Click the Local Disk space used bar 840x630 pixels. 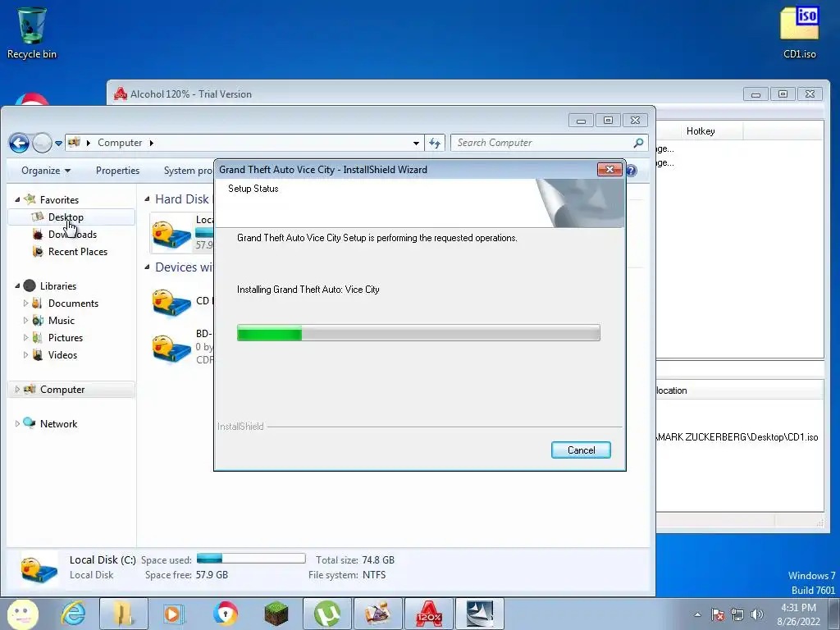pyautogui.click(x=251, y=559)
